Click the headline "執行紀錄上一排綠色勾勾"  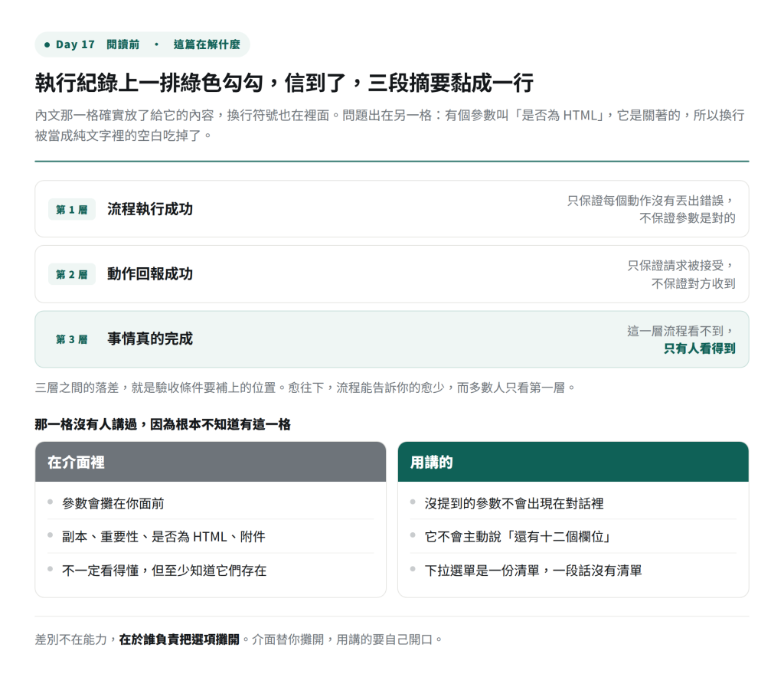149,83
